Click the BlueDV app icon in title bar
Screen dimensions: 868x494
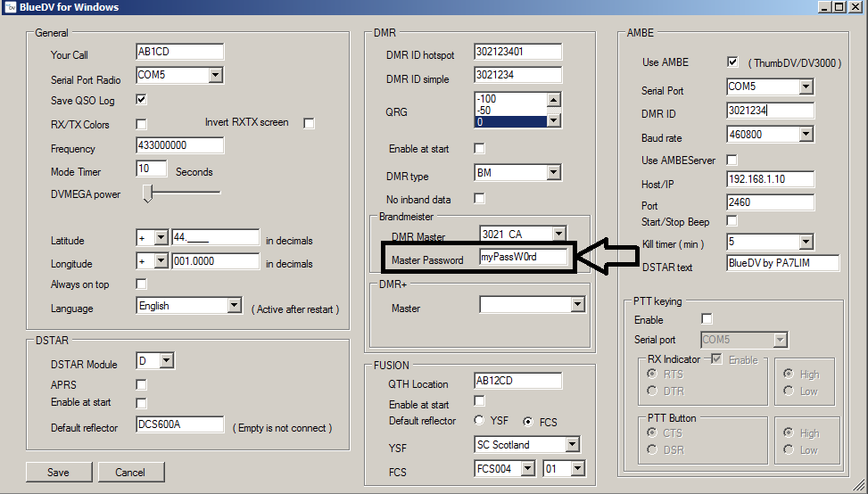9,7
